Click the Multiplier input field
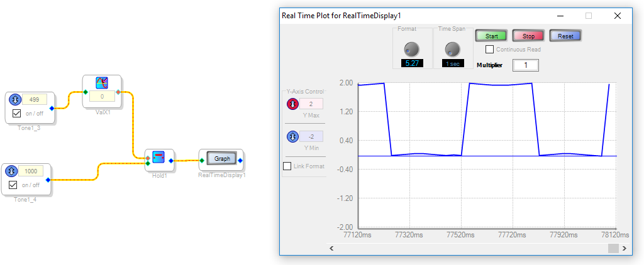644x265 pixels. point(525,65)
